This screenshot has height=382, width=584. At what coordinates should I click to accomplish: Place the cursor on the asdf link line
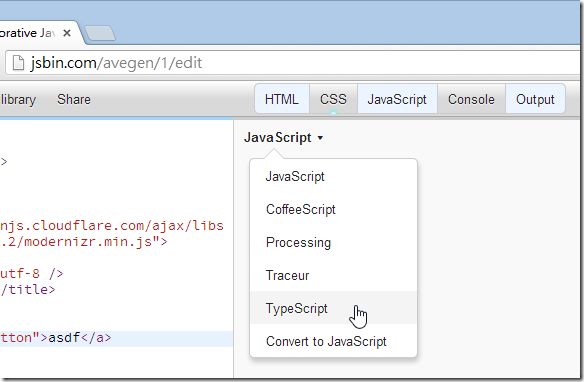point(116,338)
